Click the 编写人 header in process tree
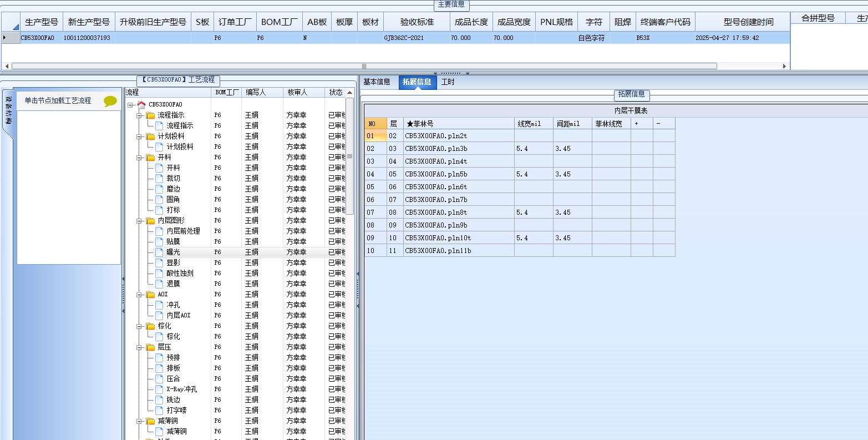Screen dimensions: 868x440 click(262, 92)
